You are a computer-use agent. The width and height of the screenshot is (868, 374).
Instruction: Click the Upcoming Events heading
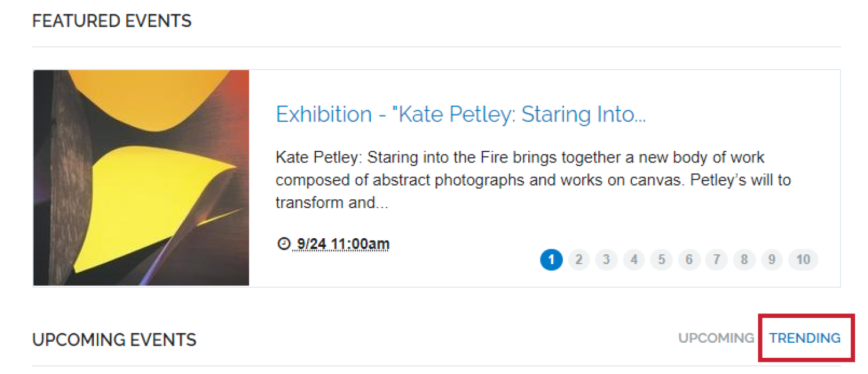115,339
